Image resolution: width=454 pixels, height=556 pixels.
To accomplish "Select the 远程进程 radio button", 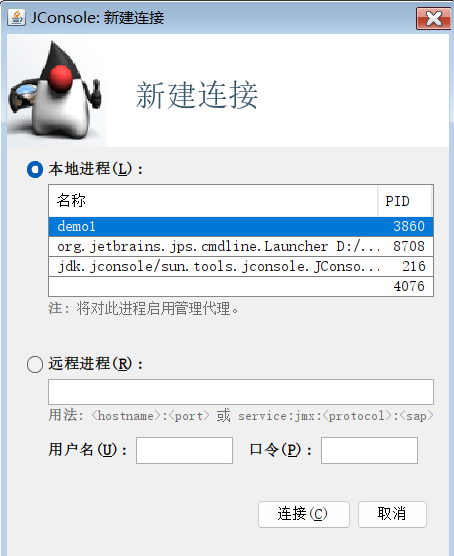I will pyautogui.click(x=35, y=364).
